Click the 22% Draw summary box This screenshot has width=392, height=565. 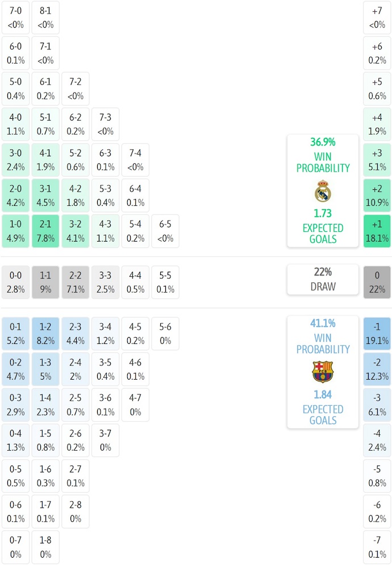pyautogui.click(x=323, y=280)
